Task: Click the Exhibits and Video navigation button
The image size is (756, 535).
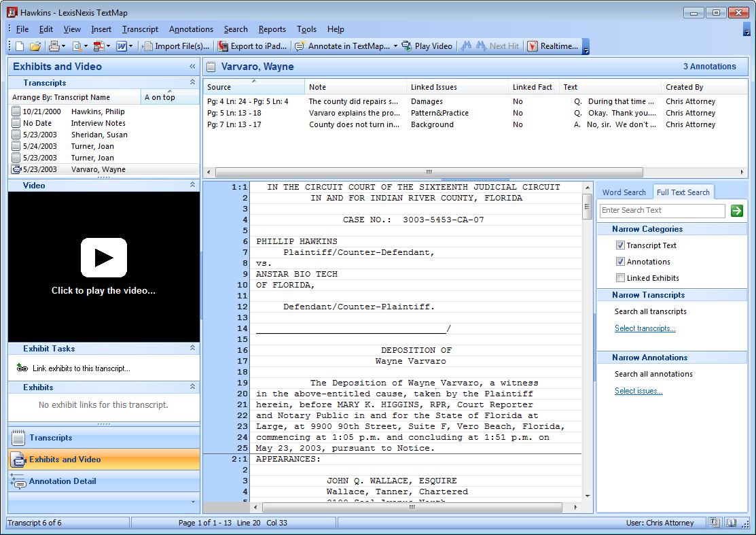Action: click(104, 460)
